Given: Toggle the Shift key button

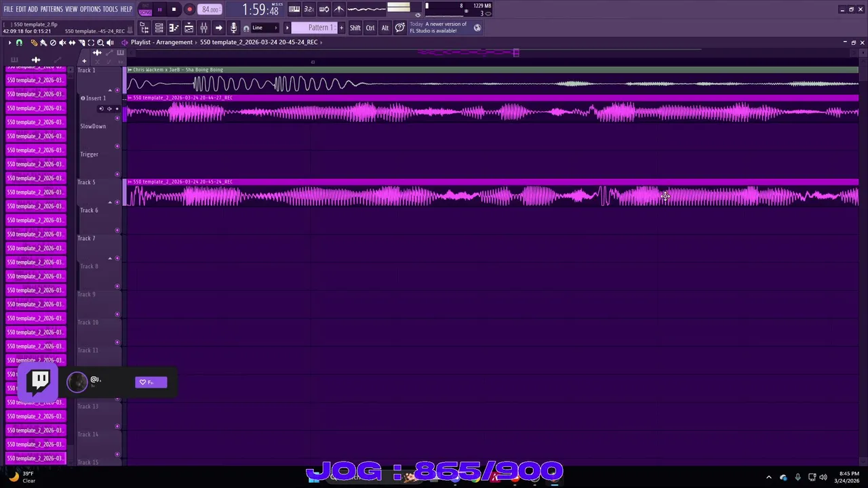Looking at the screenshot, I should coord(355,28).
